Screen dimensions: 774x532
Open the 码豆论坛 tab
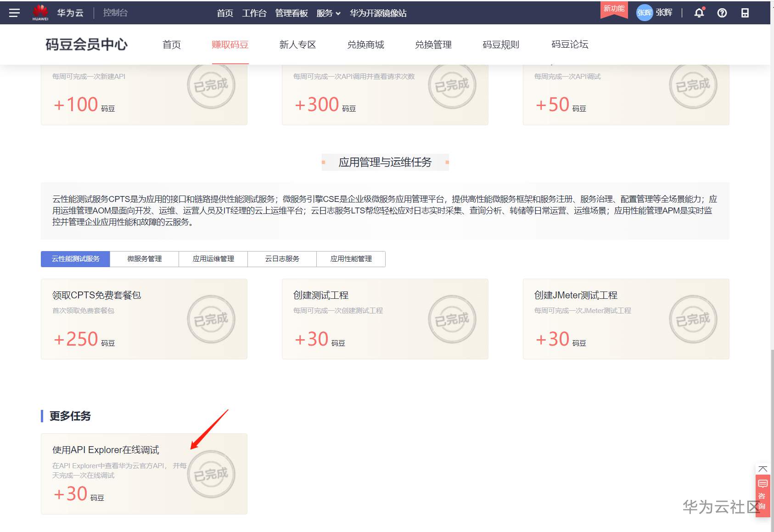[570, 45]
